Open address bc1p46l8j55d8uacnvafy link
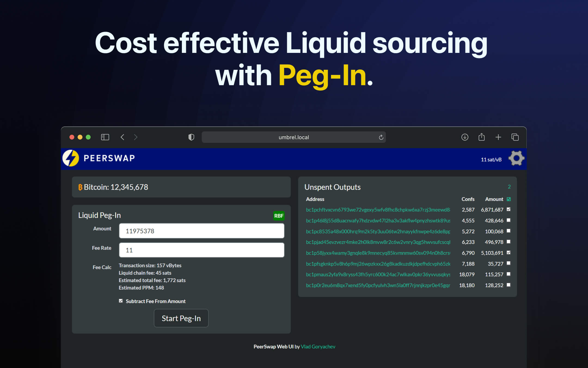The height and width of the screenshot is (368, 588). (x=378, y=221)
